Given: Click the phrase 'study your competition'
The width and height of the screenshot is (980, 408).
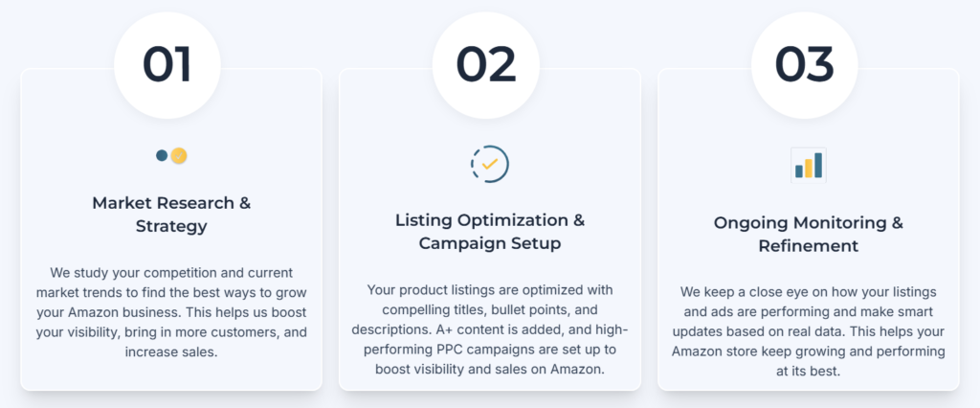Looking at the screenshot, I should pyautogui.click(x=123, y=273).
